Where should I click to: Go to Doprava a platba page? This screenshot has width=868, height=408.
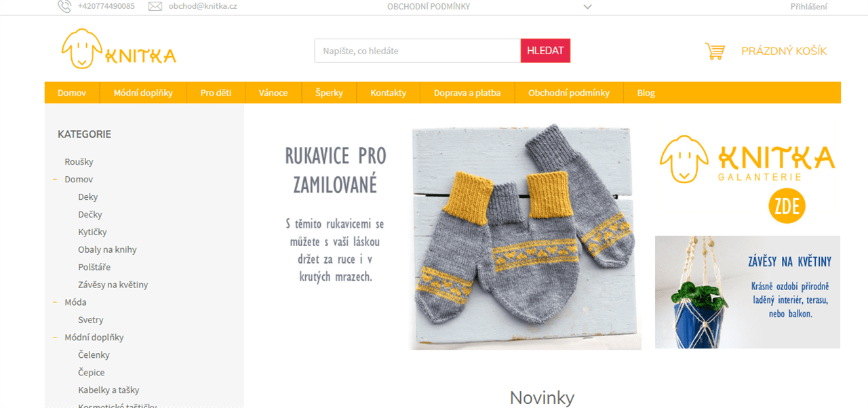coord(467,93)
